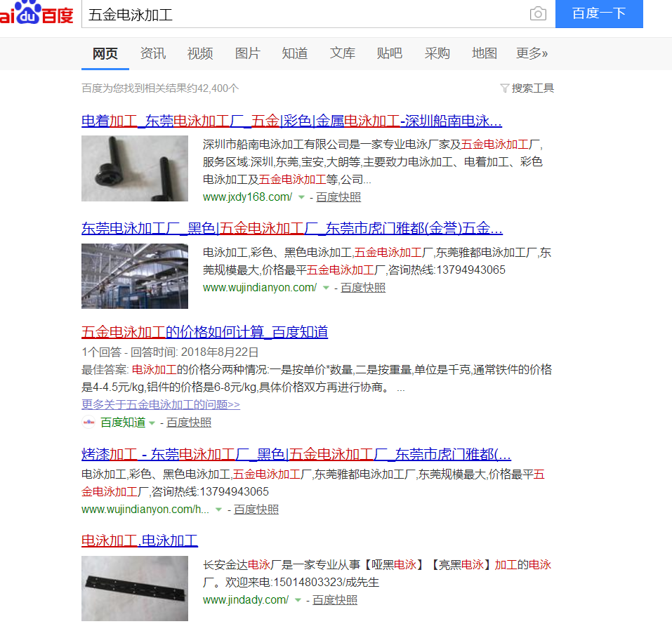The height and width of the screenshot is (631, 672).
Task: Click result count text 约42,400个
Action: click(213, 88)
